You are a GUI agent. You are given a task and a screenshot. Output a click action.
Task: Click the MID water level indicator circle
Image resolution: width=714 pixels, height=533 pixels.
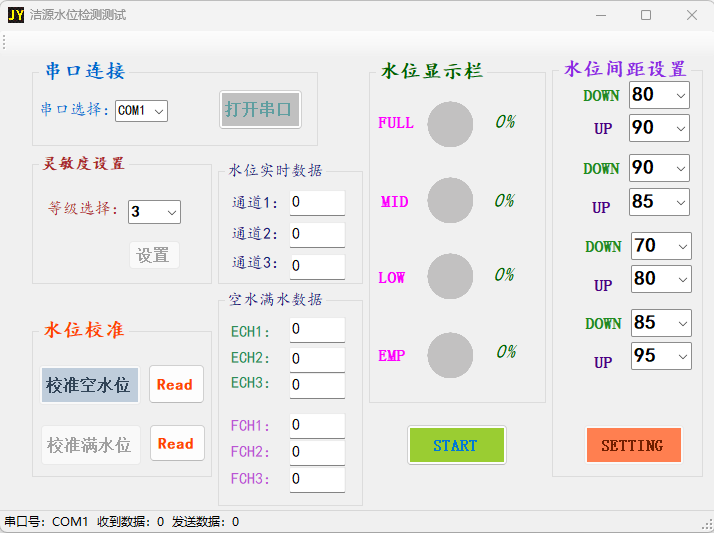point(450,201)
